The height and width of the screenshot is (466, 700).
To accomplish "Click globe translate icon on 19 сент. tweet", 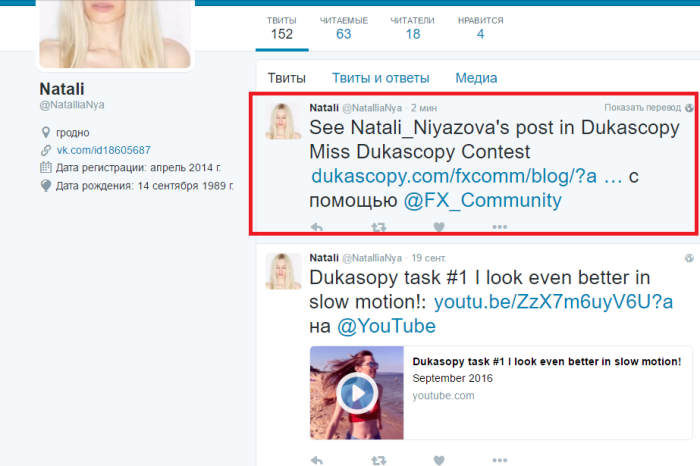I will click(x=690, y=258).
